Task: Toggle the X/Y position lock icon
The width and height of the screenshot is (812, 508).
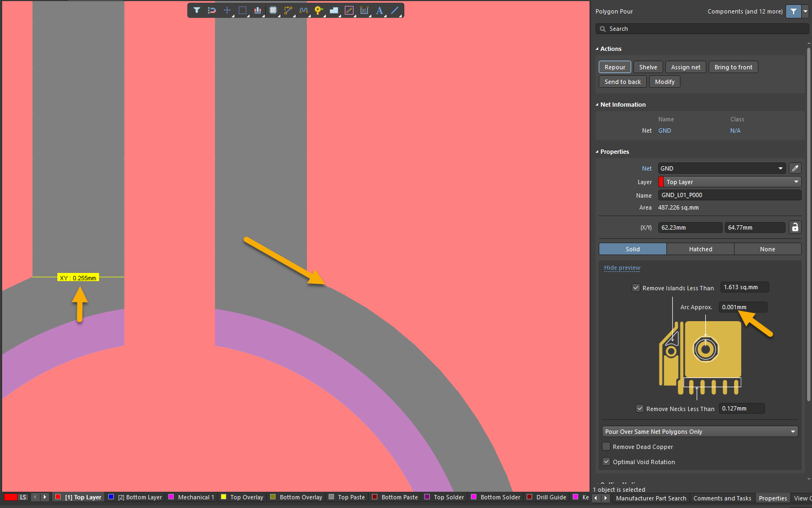Action: pyautogui.click(x=795, y=227)
